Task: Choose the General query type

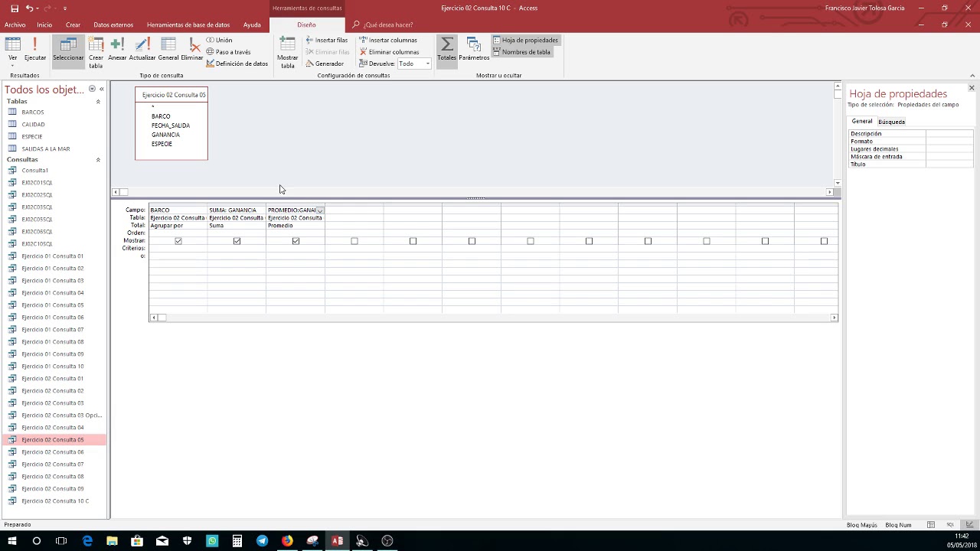Action: (x=168, y=50)
